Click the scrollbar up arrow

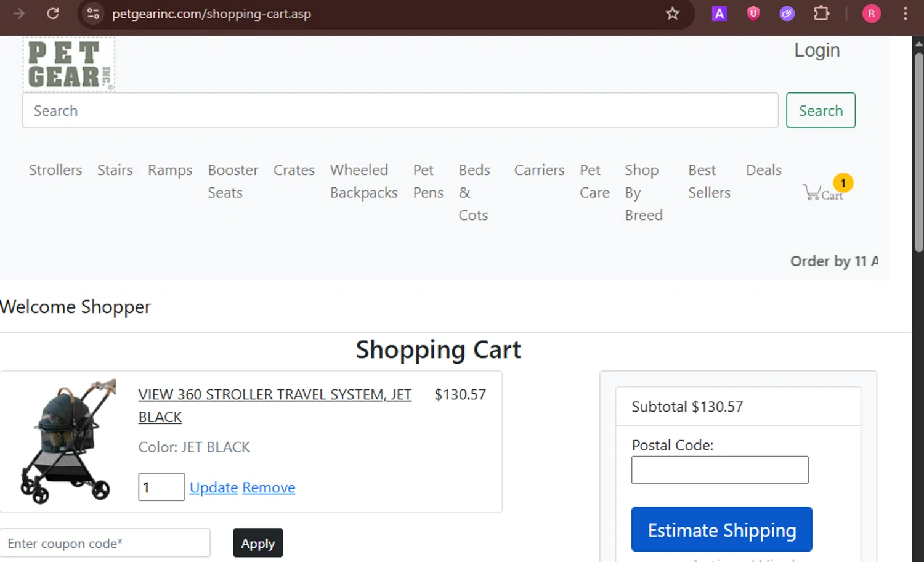click(x=918, y=43)
